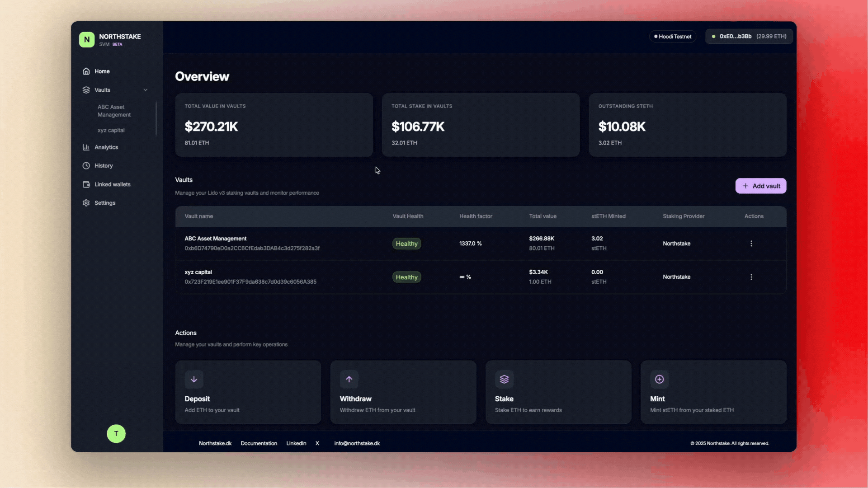Click the Deposit down-arrow icon
This screenshot has width=868, height=488.
click(194, 379)
